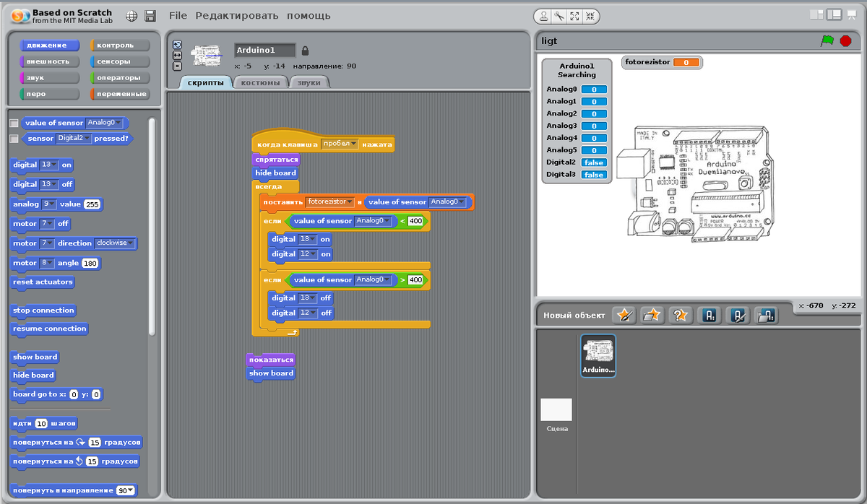Select the перо block category
Screen dimensions: 867x504
pos(49,94)
